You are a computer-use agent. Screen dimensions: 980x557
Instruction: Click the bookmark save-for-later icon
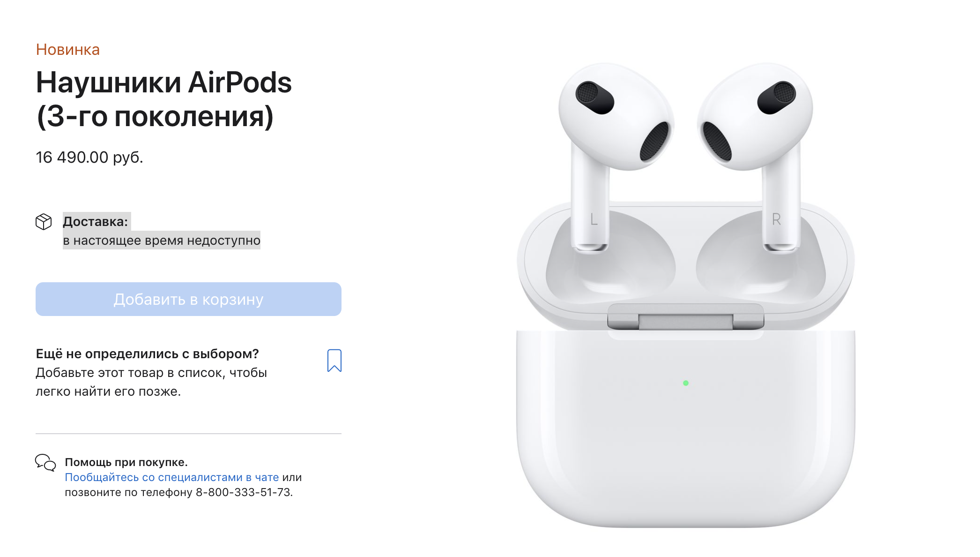(x=334, y=361)
